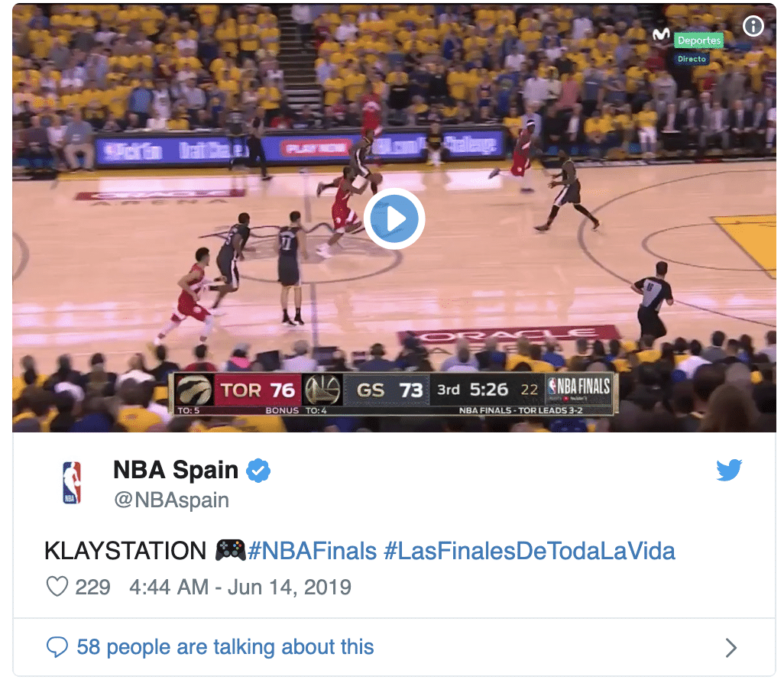Open the #NBAFinals hashtag
Screen dimensions: 784x683
(312, 551)
